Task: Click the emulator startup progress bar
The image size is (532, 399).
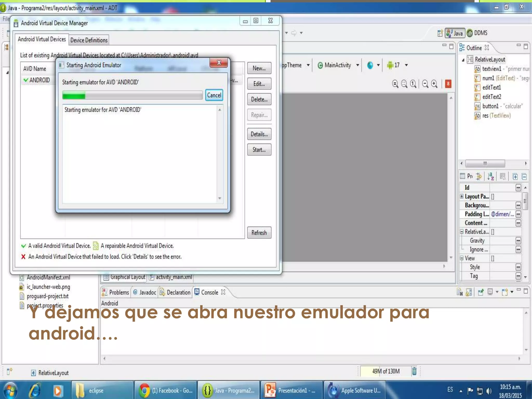Action: click(x=132, y=95)
